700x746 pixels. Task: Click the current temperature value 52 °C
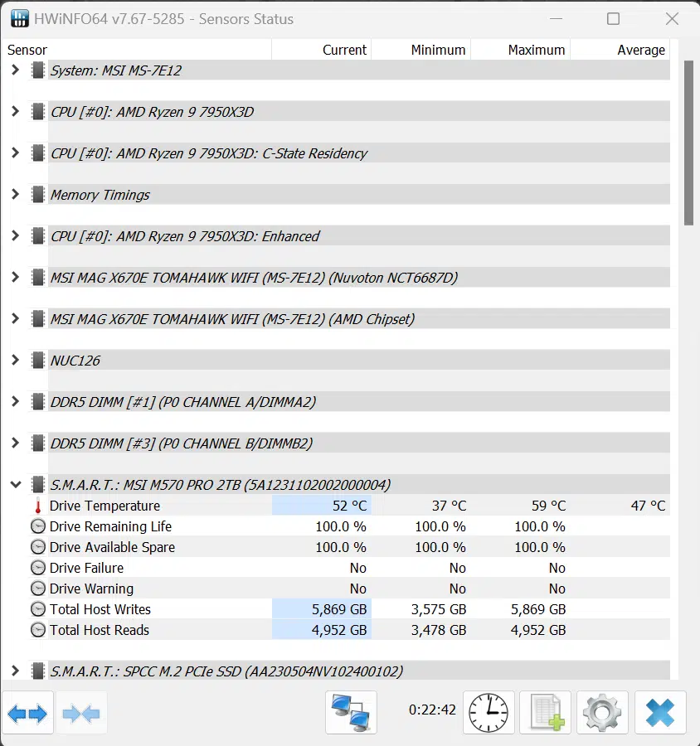tap(349, 506)
